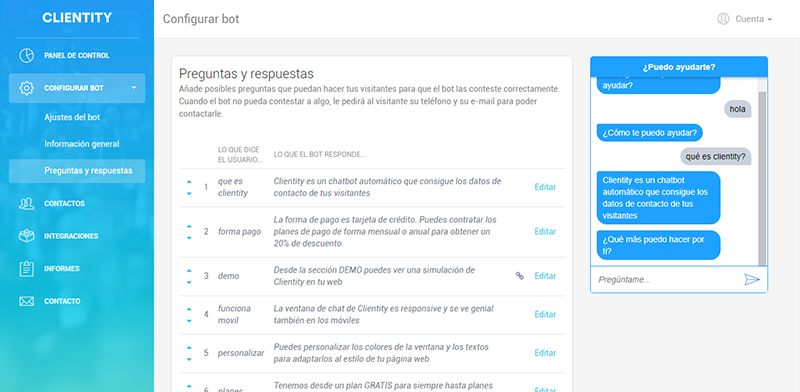The height and width of the screenshot is (392, 800).
Task: Move 'personalizar' row down
Action: (x=189, y=359)
